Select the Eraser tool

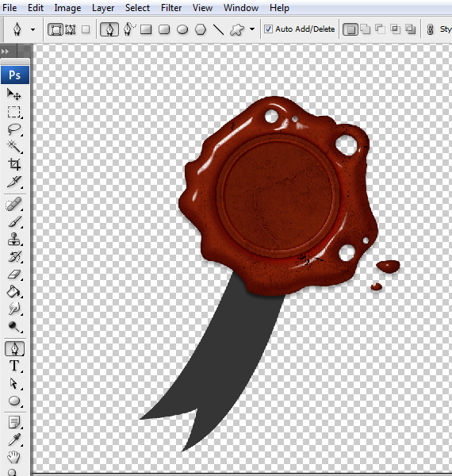(14, 274)
